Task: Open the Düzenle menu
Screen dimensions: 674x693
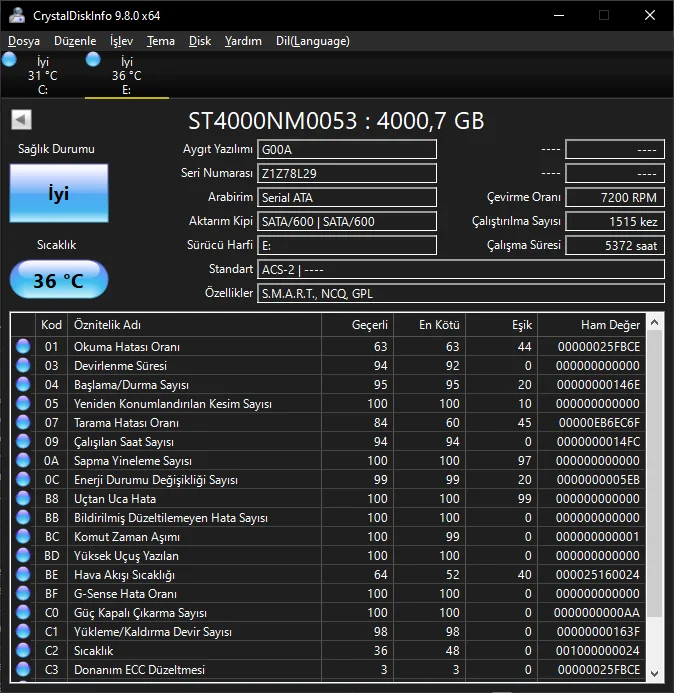Action: pos(75,41)
